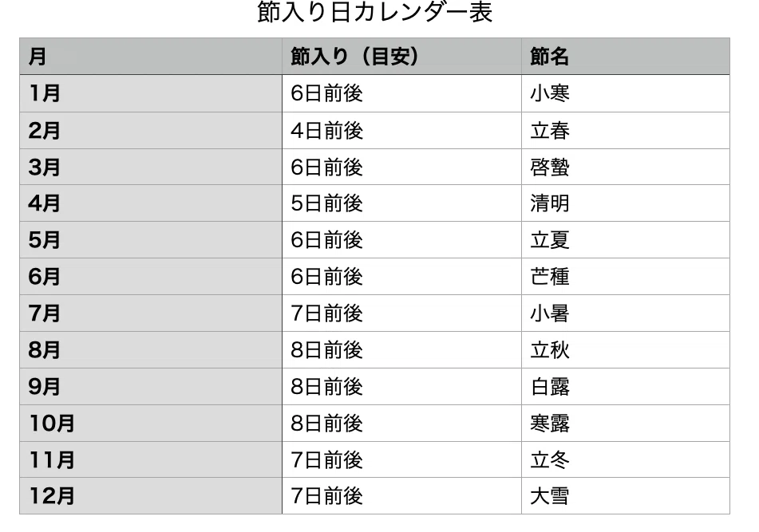Click the 2月 row cell
Image resolution: width=759 pixels, height=532 pixels.
pyautogui.click(x=151, y=131)
